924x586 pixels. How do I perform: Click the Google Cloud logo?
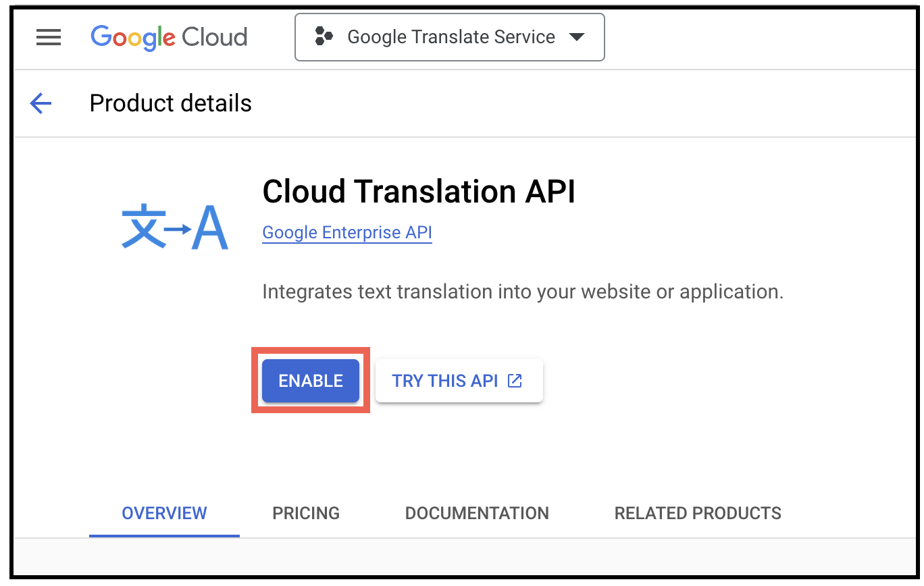(169, 37)
